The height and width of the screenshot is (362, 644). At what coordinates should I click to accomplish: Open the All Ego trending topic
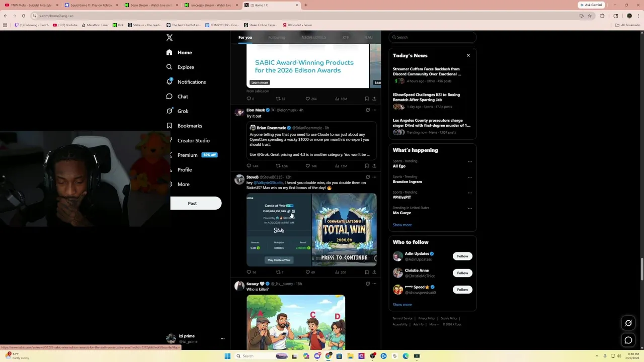(399, 166)
